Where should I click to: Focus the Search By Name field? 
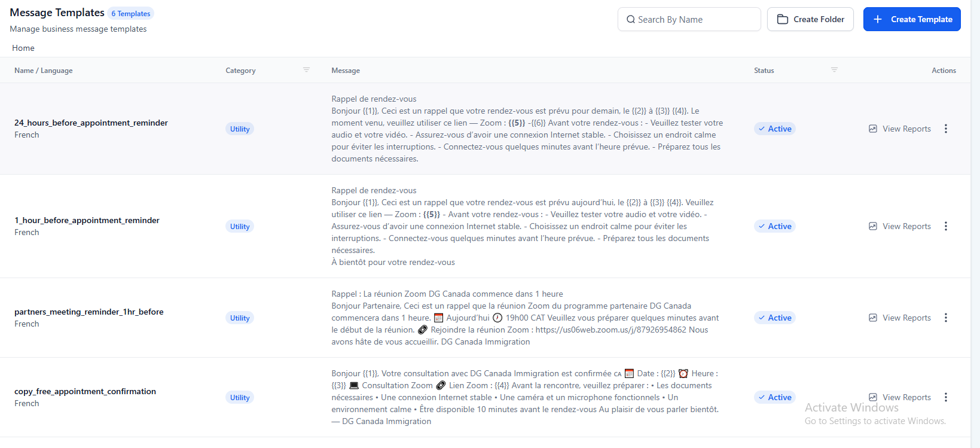point(689,19)
